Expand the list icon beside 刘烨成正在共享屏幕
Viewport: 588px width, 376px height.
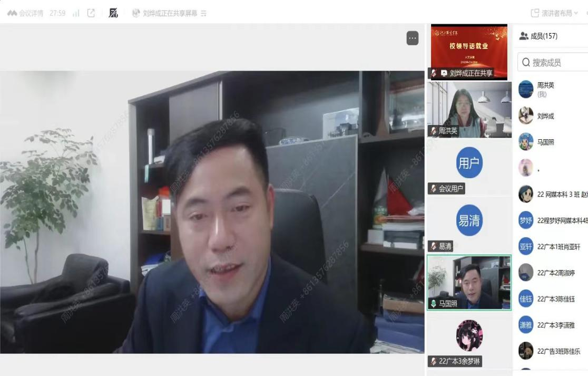point(204,13)
